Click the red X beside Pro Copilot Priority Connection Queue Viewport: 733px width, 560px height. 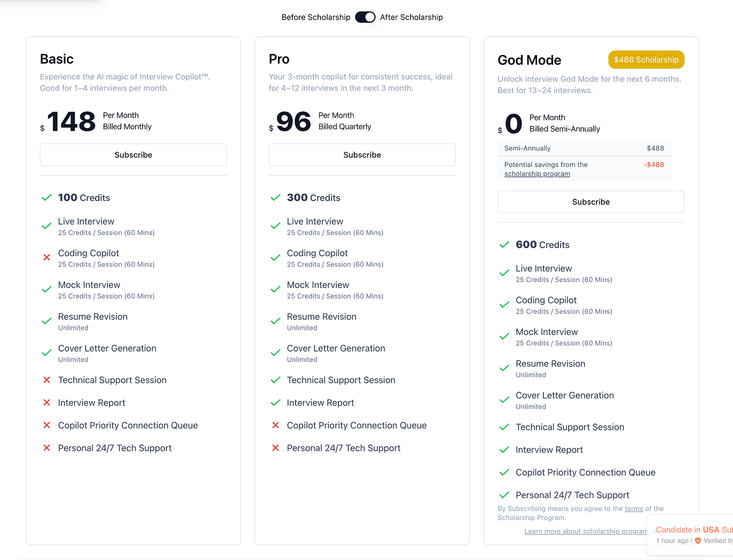(275, 425)
